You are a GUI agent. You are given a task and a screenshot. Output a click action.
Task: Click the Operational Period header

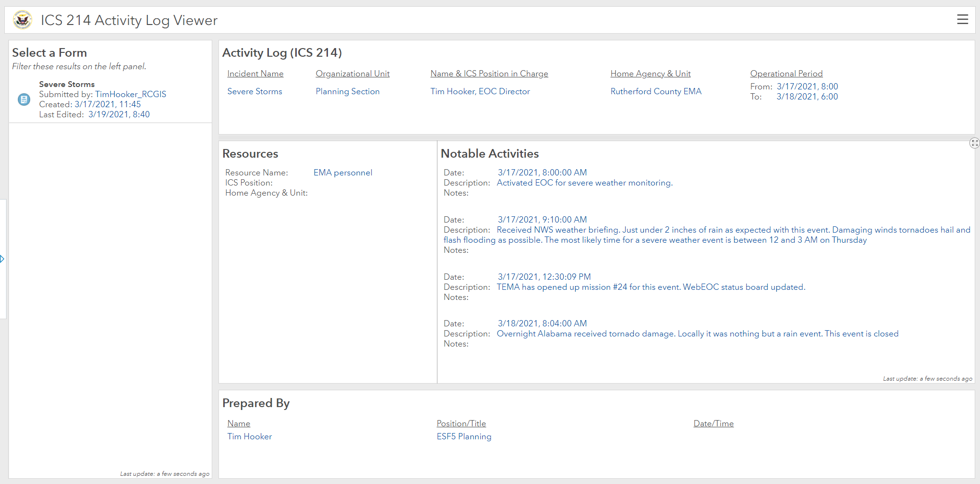click(786, 74)
